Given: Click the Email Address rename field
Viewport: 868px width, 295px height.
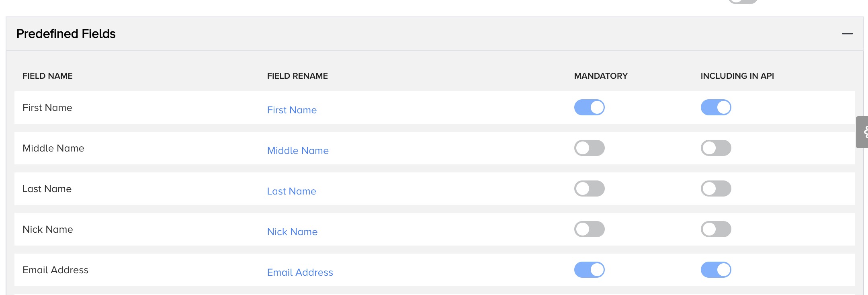Looking at the screenshot, I should (x=300, y=272).
